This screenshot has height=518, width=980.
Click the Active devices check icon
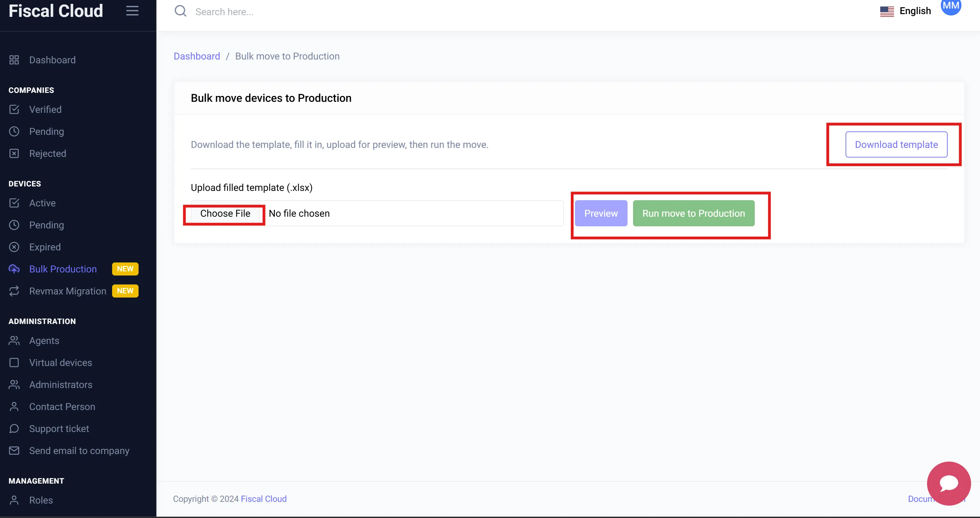pyautogui.click(x=14, y=203)
